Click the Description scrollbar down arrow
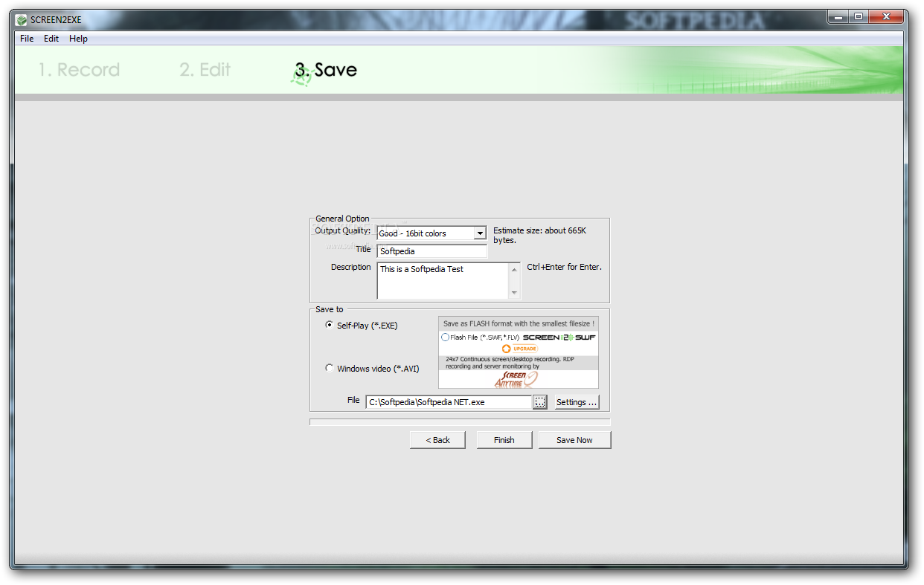Viewport: 924px width, 585px height. [514, 293]
